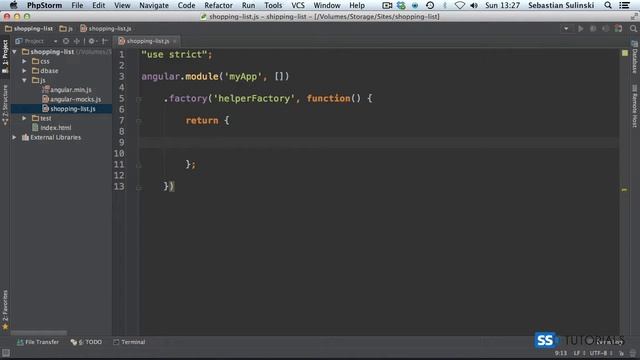Image resolution: width=640 pixels, height=360 pixels.
Task: Open the run configuration dropdown
Action: click(566, 29)
